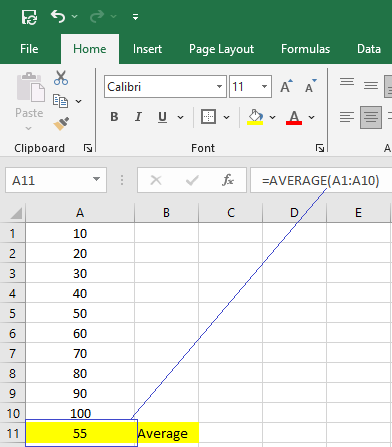This screenshot has height=447, width=392.
Task: Decrease font size with small A
Action: 310,86
